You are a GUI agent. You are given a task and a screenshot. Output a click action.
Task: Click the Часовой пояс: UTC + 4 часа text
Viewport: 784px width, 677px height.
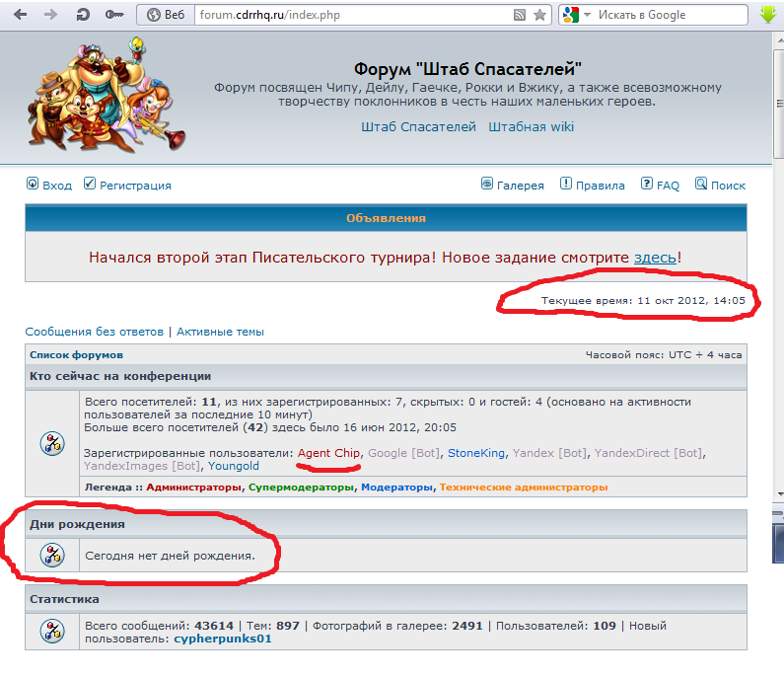pyautogui.click(x=664, y=354)
